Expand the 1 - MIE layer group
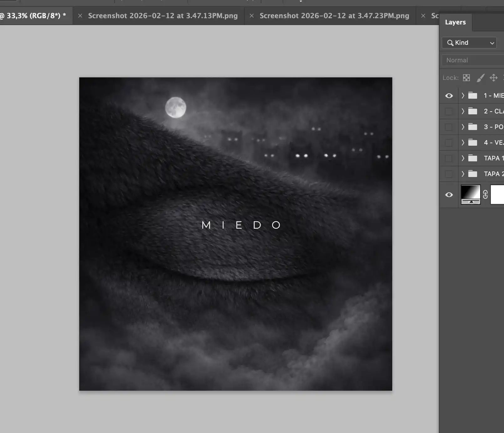The height and width of the screenshot is (433, 504). click(463, 96)
